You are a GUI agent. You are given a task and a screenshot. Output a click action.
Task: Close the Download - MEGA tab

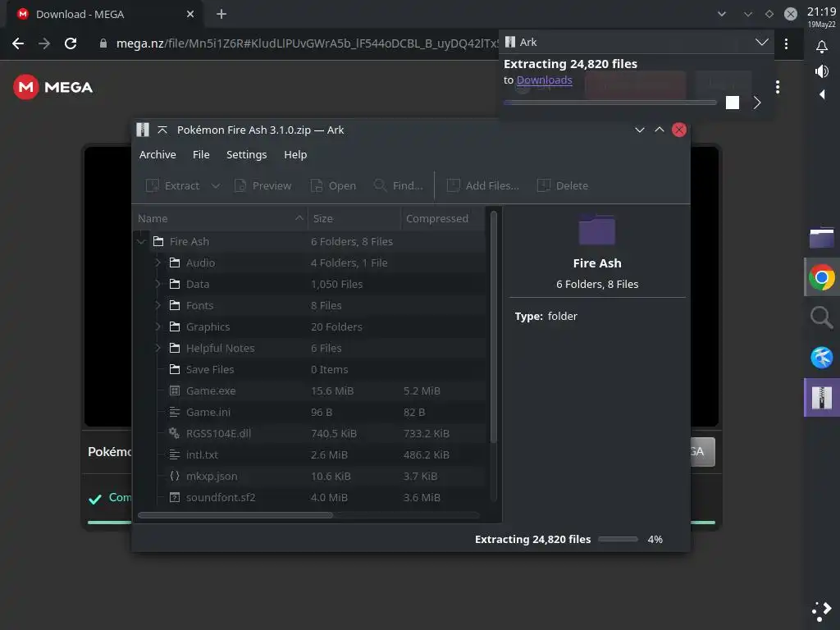point(190,15)
